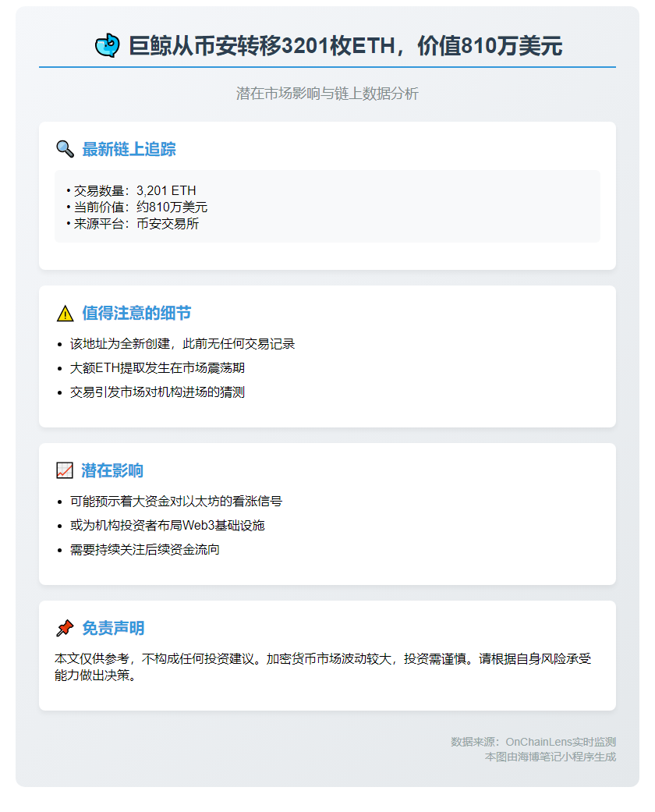
Task: Click the section heading 值得注意的细节
Action: point(136,314)
